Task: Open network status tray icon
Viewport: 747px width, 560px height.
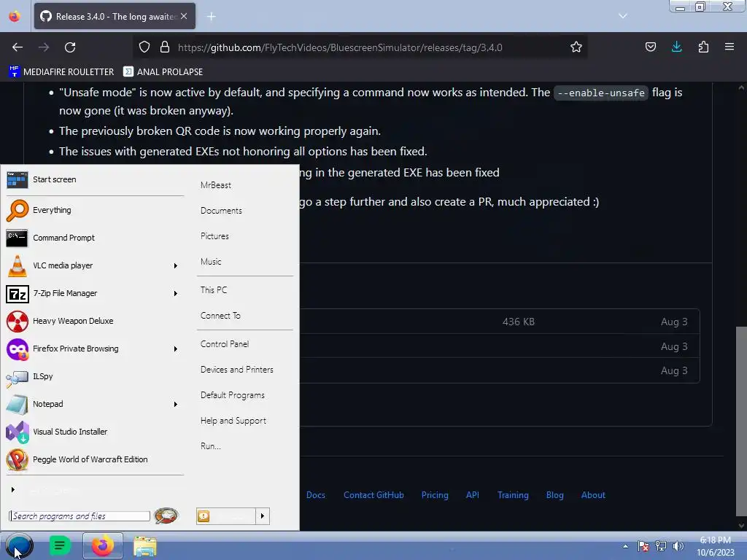Action: (661, 546)
